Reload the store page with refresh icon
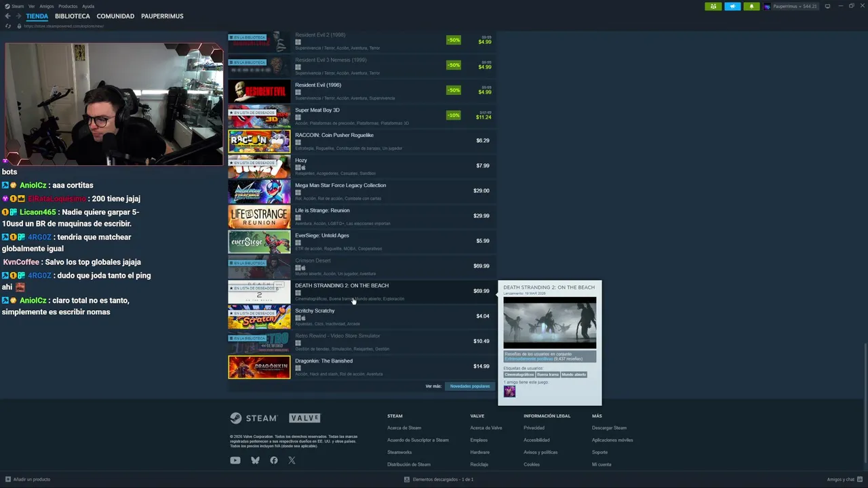Viewport: 868px width, 488px height. [x=8, y=26]
